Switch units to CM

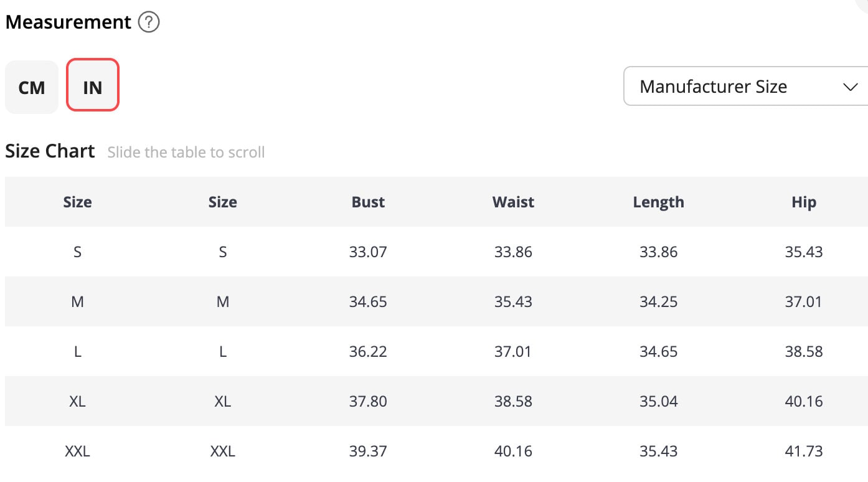32,87
